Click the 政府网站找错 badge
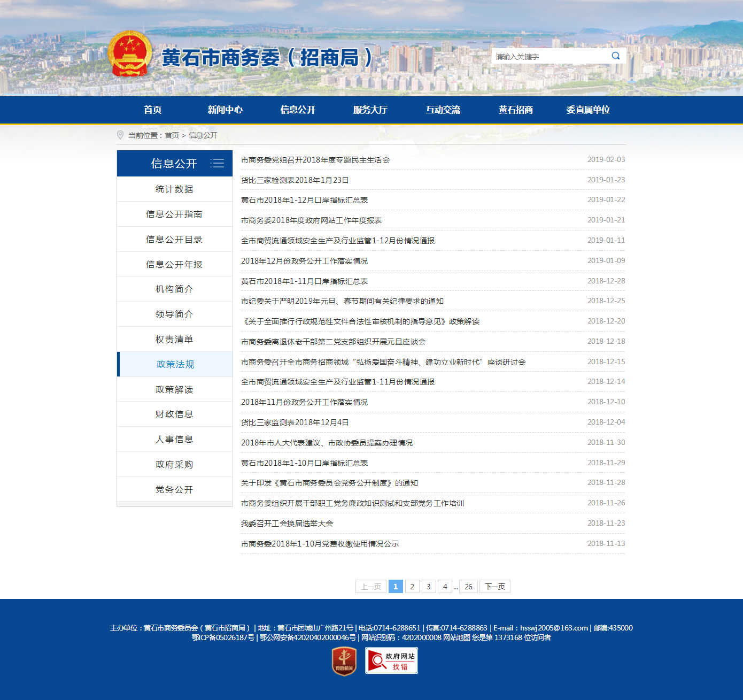 [x=391, y=660]
